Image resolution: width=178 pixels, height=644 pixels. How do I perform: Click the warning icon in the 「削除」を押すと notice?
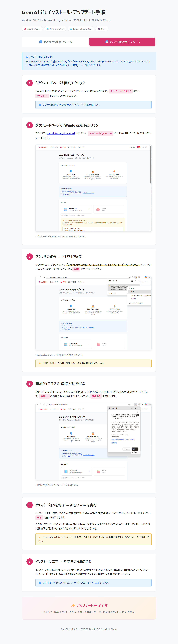pos(40,363)
